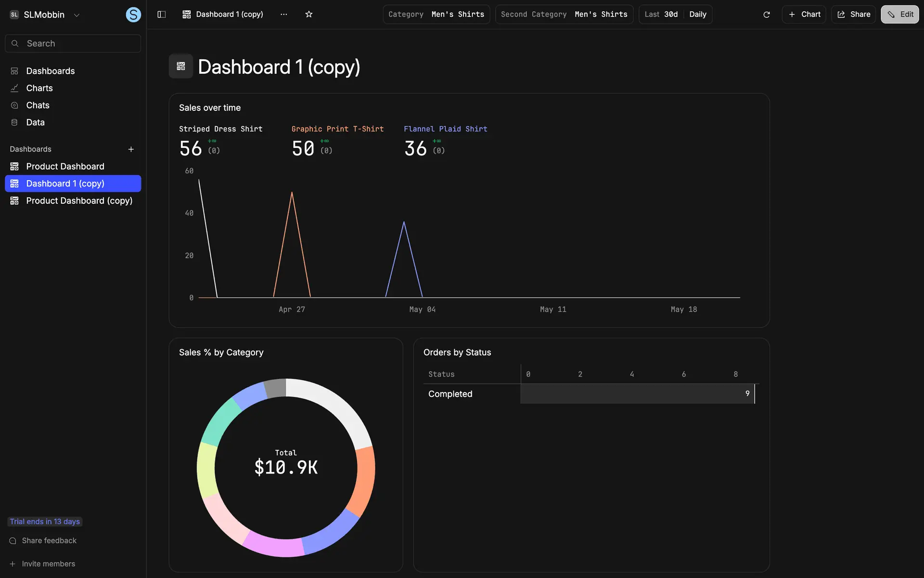Click the Edit button
The width and height of the screenshot is (924, 578).
pyautogui.click(x=899, y=14)
